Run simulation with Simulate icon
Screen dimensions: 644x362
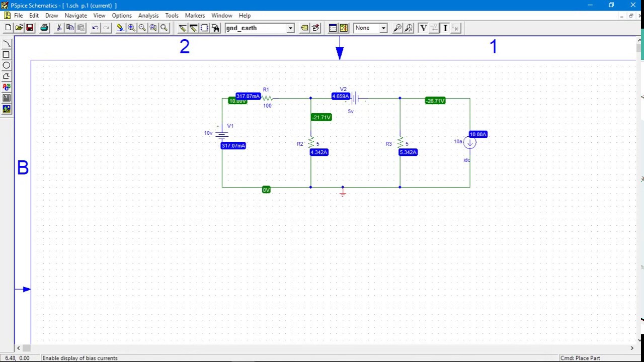344,28
